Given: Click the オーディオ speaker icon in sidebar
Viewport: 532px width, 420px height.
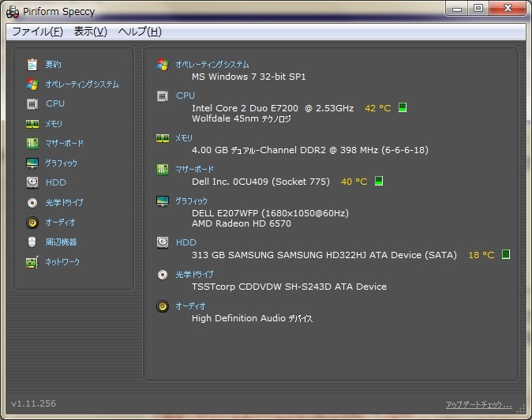Looking at the screenshot, I should tap(32, 223).
